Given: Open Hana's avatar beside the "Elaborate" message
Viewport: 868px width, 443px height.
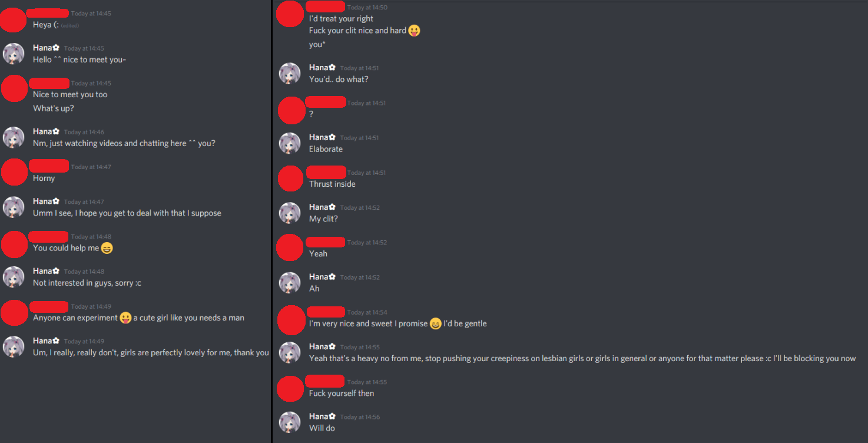Looking at the screenshot, I should pos(290,143).
